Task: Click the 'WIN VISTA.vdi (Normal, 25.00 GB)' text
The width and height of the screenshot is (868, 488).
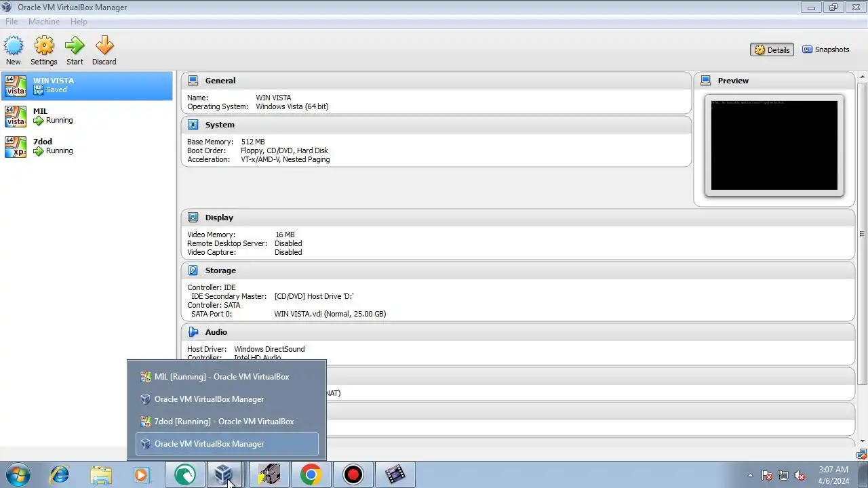Action: tap(330, 314)
